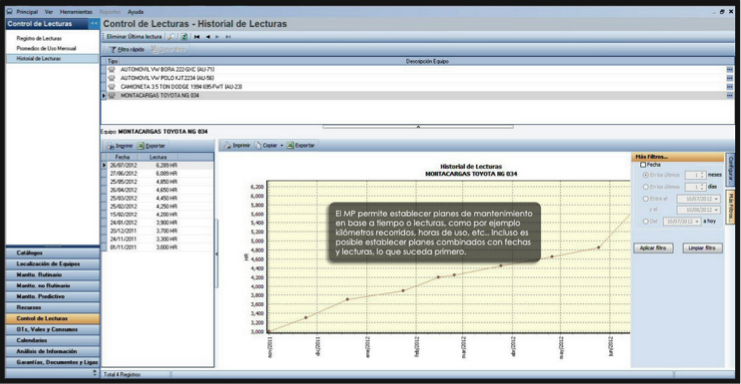Go to last record navigation arrow

click(x=228, y=37)
